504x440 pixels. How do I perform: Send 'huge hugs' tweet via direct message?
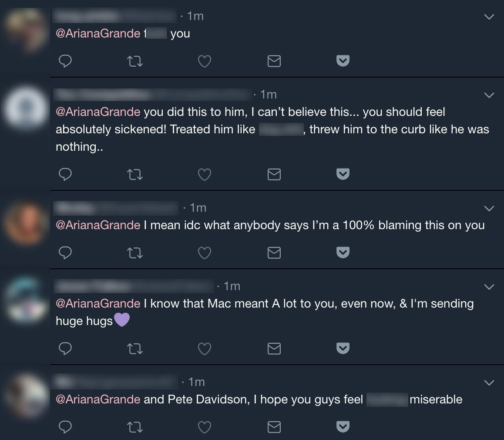click(x=274, y=349)
